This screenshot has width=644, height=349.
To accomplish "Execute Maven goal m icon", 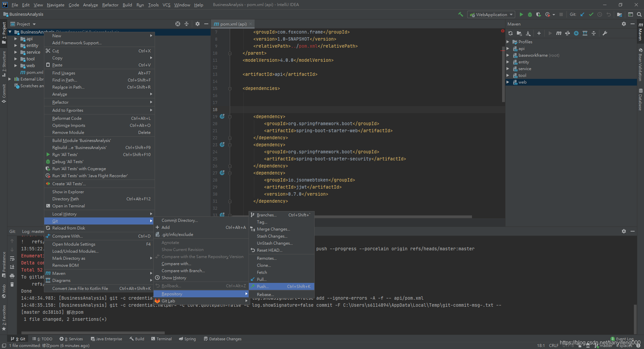I will [558, 33].
